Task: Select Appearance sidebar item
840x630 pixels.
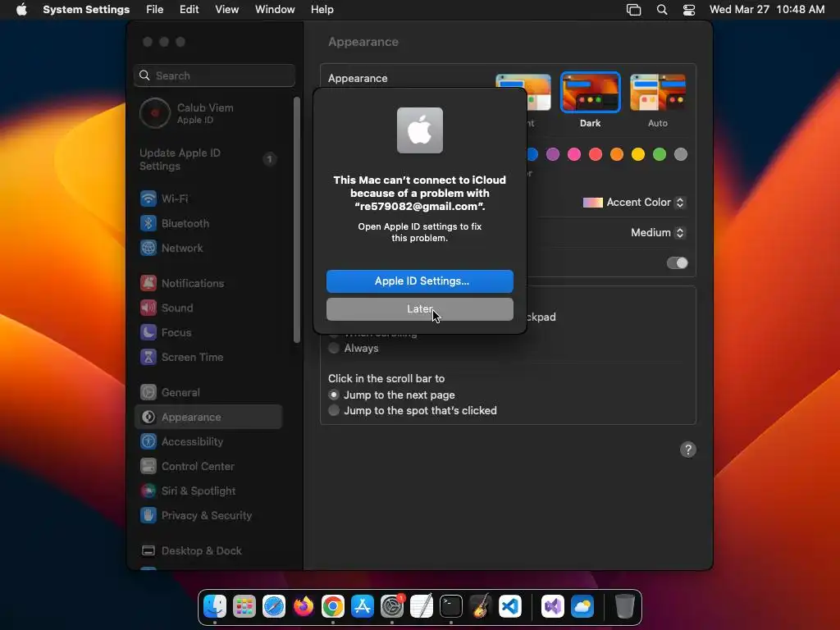Action: [x=208, y=417]
